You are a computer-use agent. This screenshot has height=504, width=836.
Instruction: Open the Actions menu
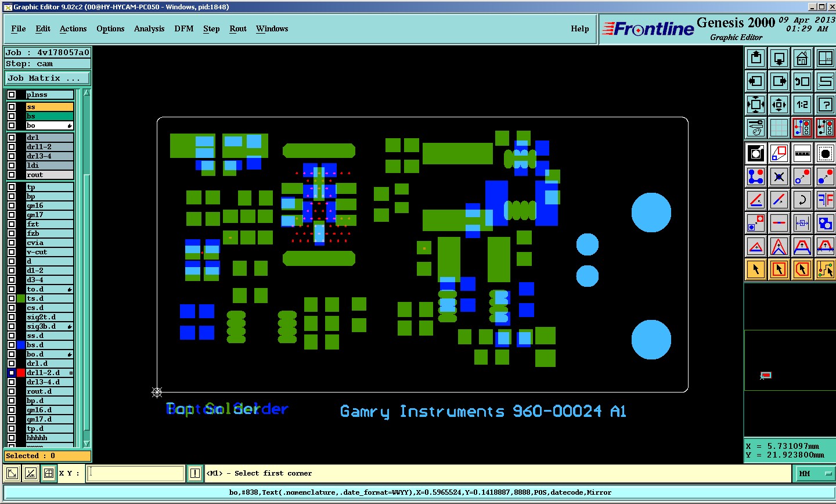pos(73,28)
